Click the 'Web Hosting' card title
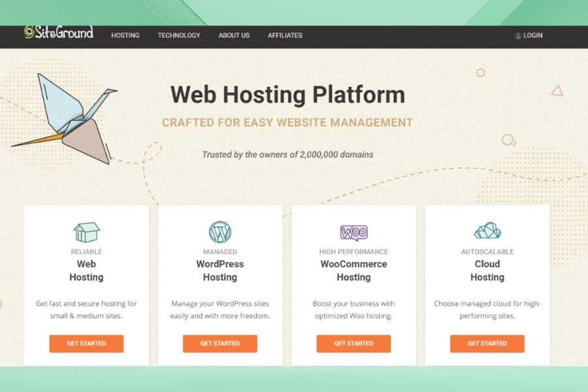 coord(86,270)
